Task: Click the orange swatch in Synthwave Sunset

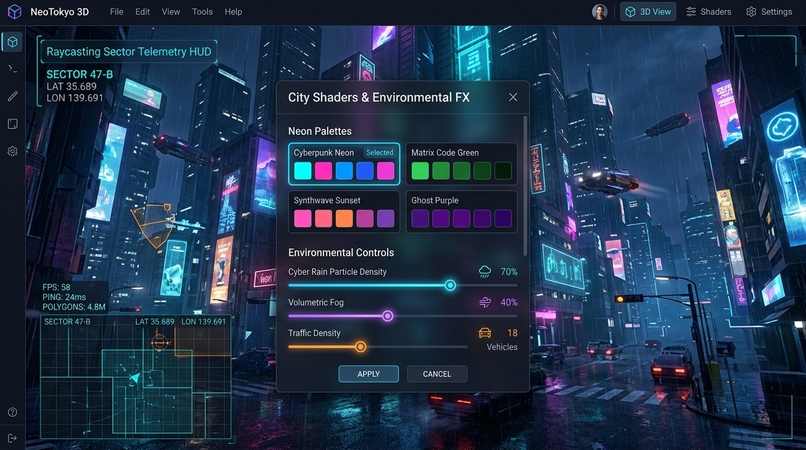Action: point(344,218)
